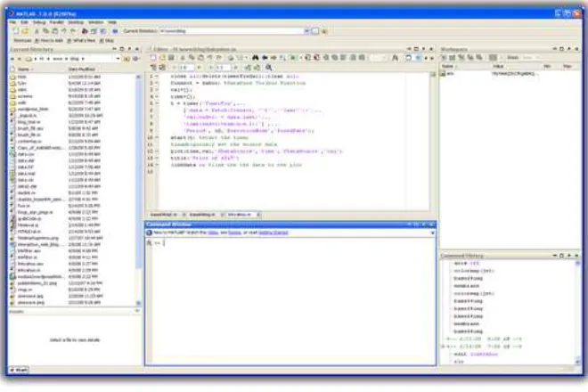This screenshot has height=392, width=588.
Task: Click the Command History scrollbar
Action: pyautogui.click(x=577, y=311)
